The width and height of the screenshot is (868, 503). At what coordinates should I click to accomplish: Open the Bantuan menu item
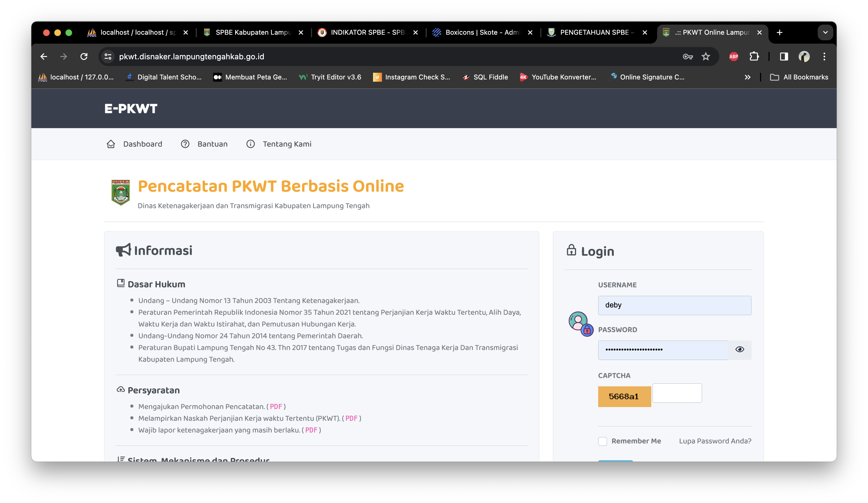(212, 144)
